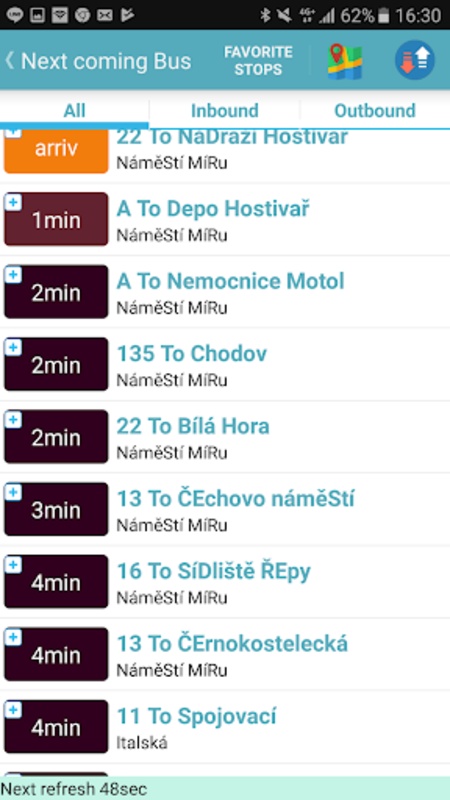450x800 pixels.
Task: Tap plus icon on 16 To Sídliště Řepy
Action: (x=13, y=565)
